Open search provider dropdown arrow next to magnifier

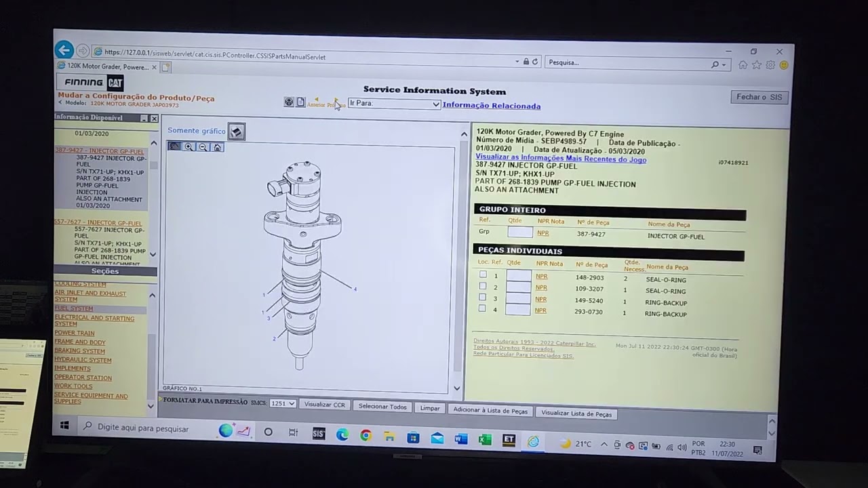tap(724, 65)
